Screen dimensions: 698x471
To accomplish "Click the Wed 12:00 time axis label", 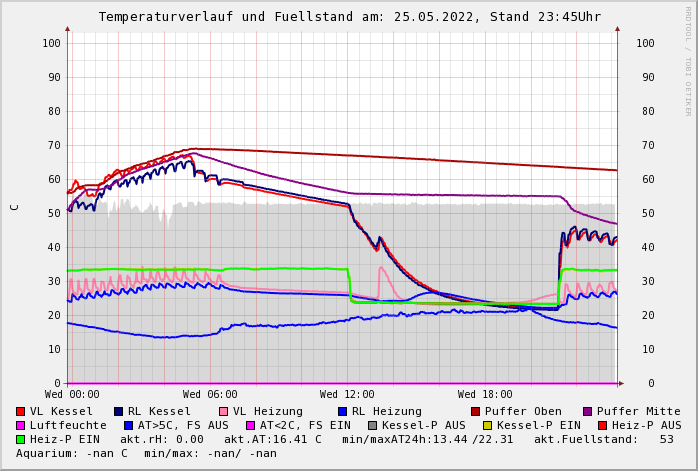I will tap(347, 395).
